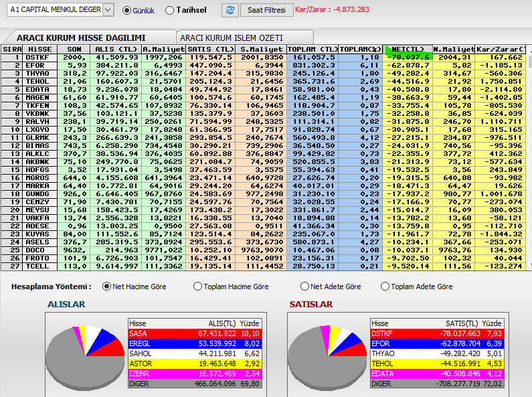The width and height of the screenshot is (532, 397).
Task: Click SASA row in ALISLAR legend
Action: [x=195, y=333]
